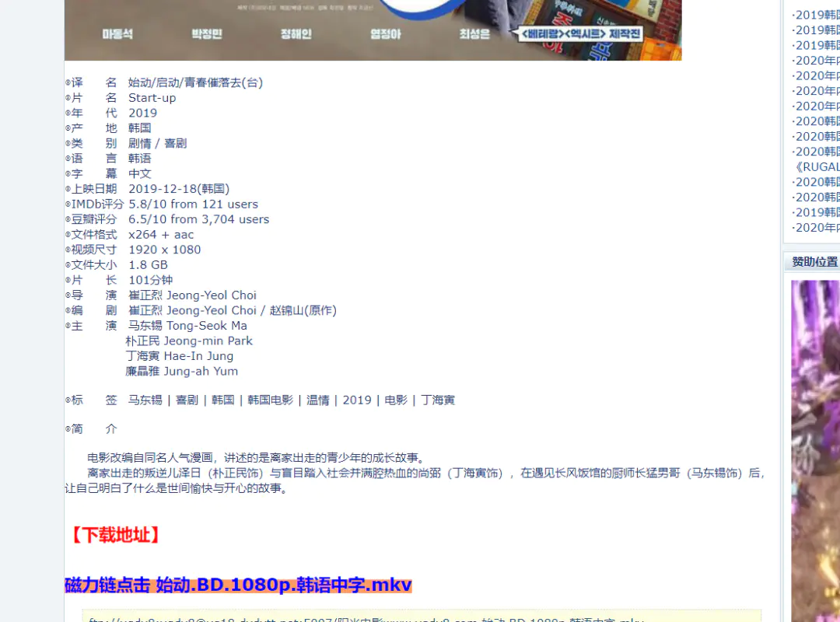840x622 pixels.
Task: Click the 电影 tag link
Action: (x=396, y=400)
